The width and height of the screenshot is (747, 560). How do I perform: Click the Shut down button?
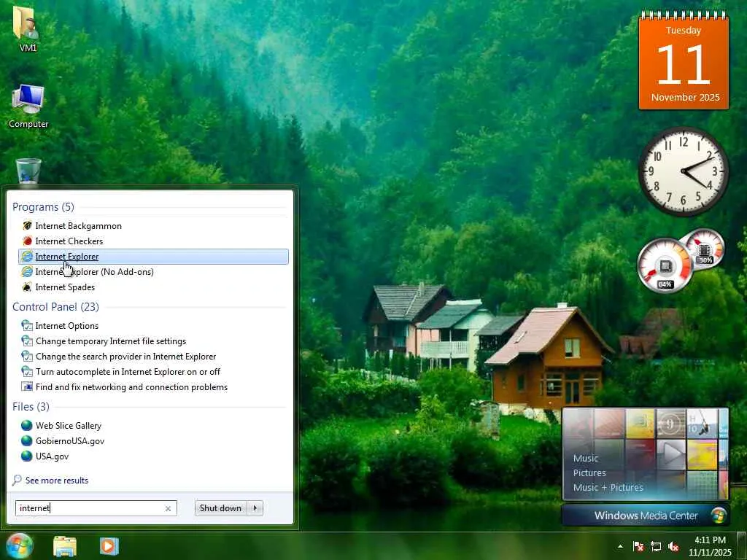pyautogui.click(x=220, y=508)
